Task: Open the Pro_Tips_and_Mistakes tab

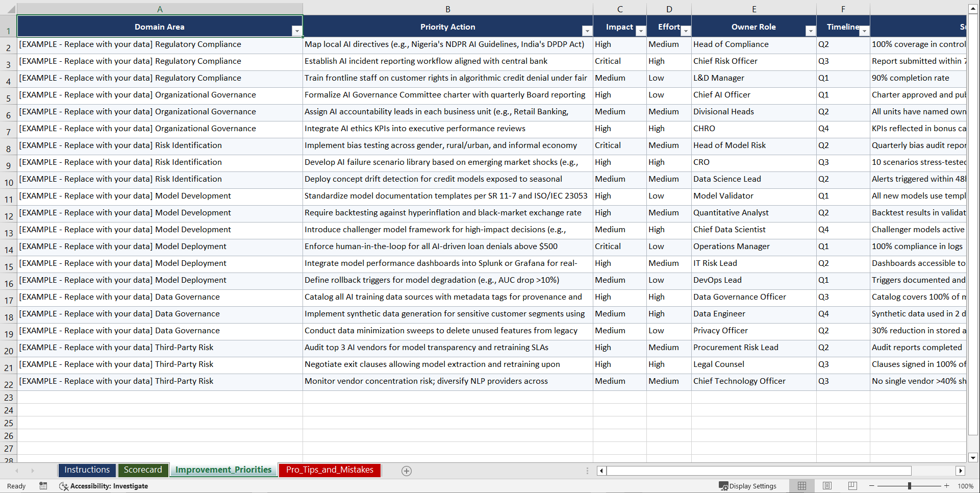Action: pos(329,470)
